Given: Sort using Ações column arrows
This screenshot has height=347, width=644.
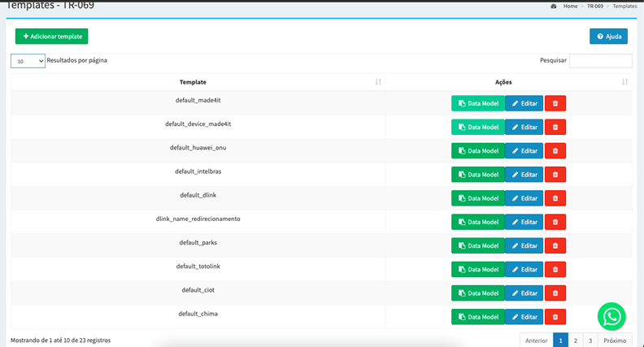Looking at the screenshot, I should [x=624, y=82].
